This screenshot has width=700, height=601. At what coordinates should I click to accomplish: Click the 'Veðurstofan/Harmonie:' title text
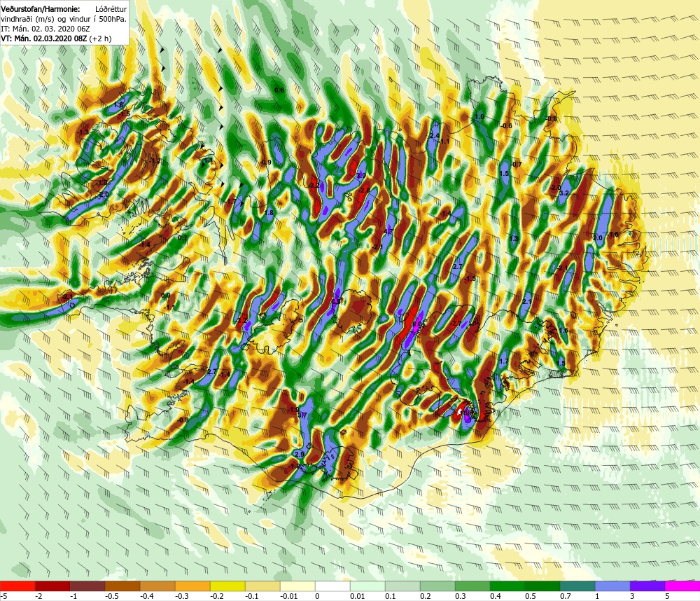pyautogui.click(x=40, y=9)
